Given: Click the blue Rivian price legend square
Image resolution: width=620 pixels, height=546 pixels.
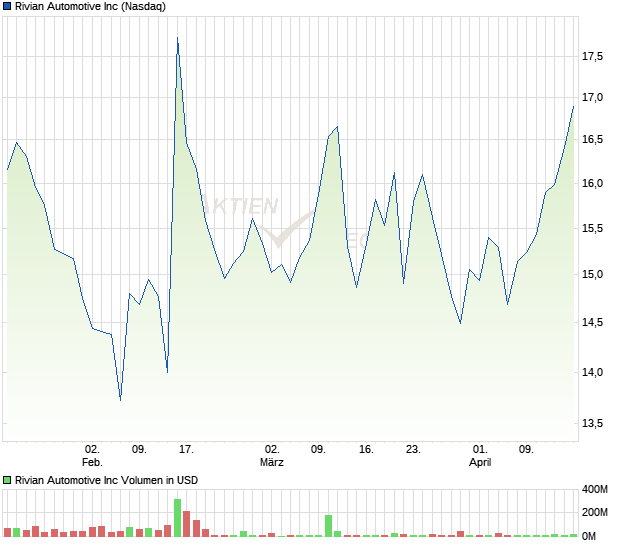Looking at the screenshot, I should pos(8,7).
